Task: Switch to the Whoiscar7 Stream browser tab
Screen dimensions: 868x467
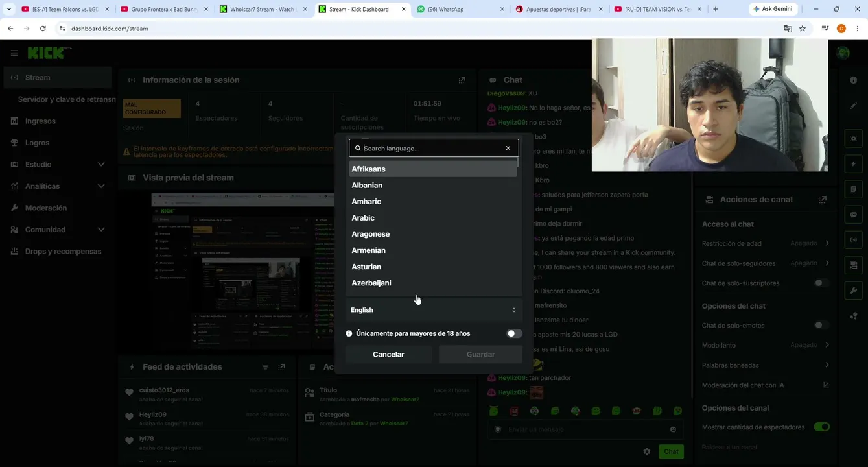Action: coord(262,9)
